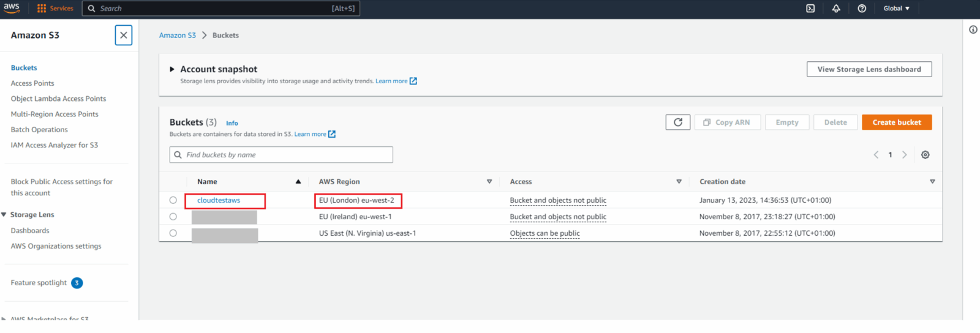Open the notifications bell
980x333 pixels.
click(836, 9)
